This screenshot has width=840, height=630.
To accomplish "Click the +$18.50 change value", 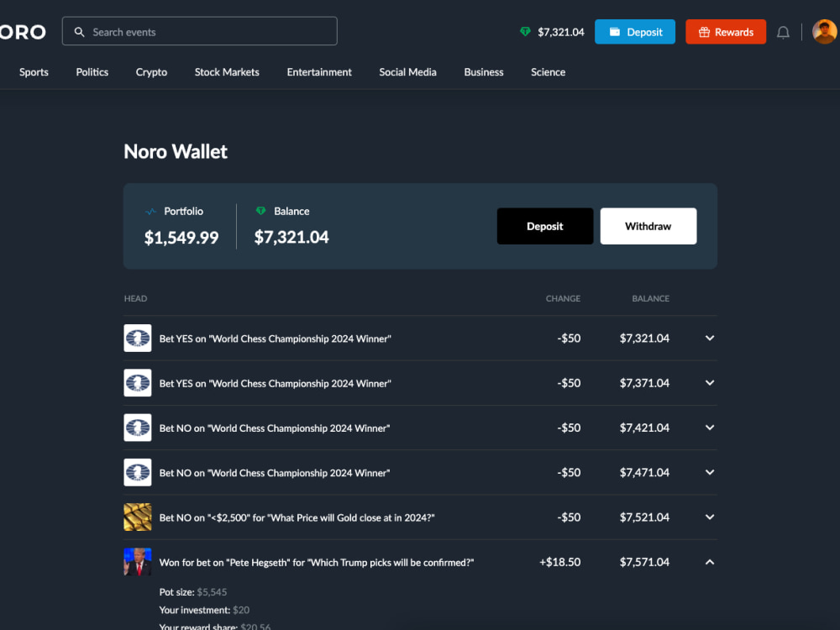I will pos(559,562).
